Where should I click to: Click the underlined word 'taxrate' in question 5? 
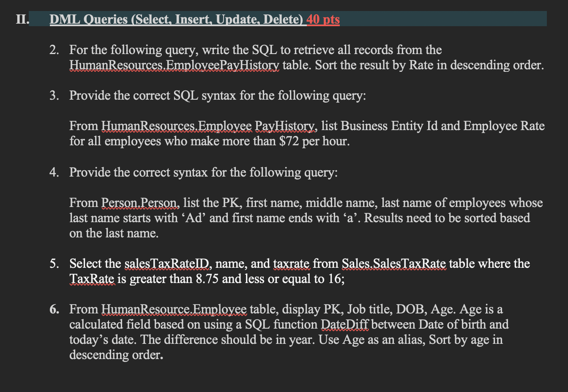292,264
